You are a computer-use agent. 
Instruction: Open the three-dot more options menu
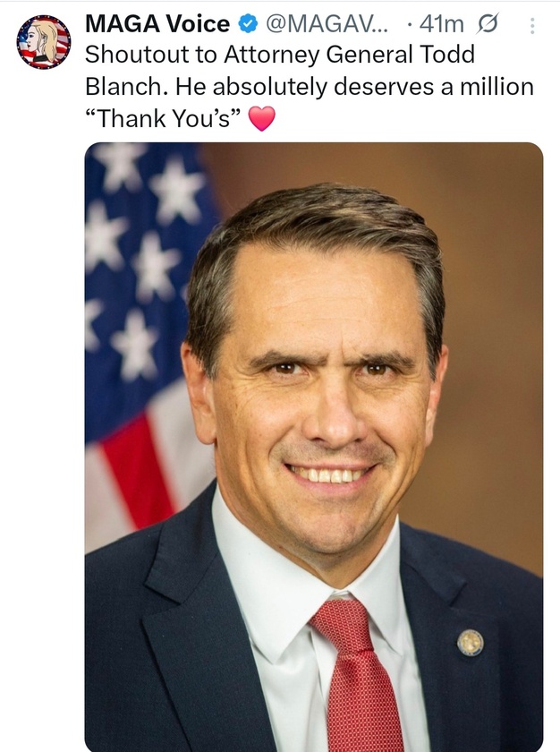click(532, 25)
